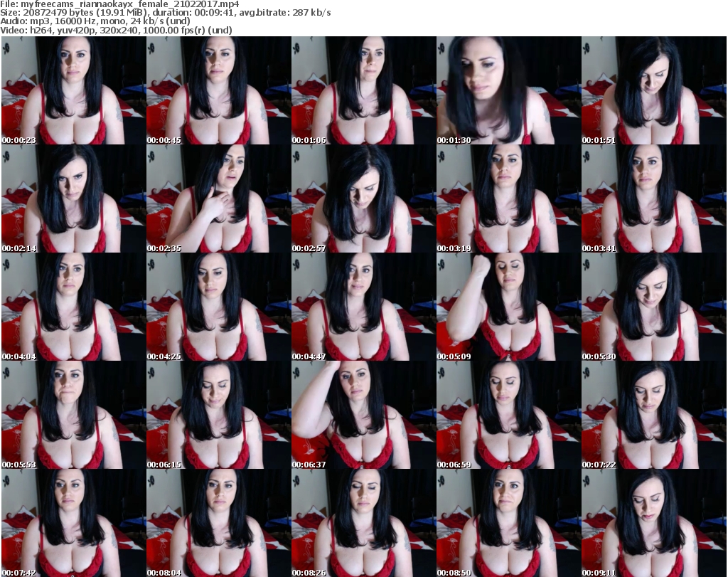
Task: Open the frame stamped 00:01:51
Action: [x=654, y=90]
